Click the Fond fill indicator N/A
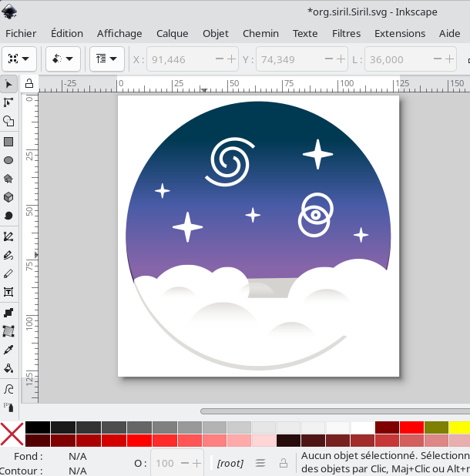Image resolution: width=470 pixels, height=476 pixels. point(78,456)
